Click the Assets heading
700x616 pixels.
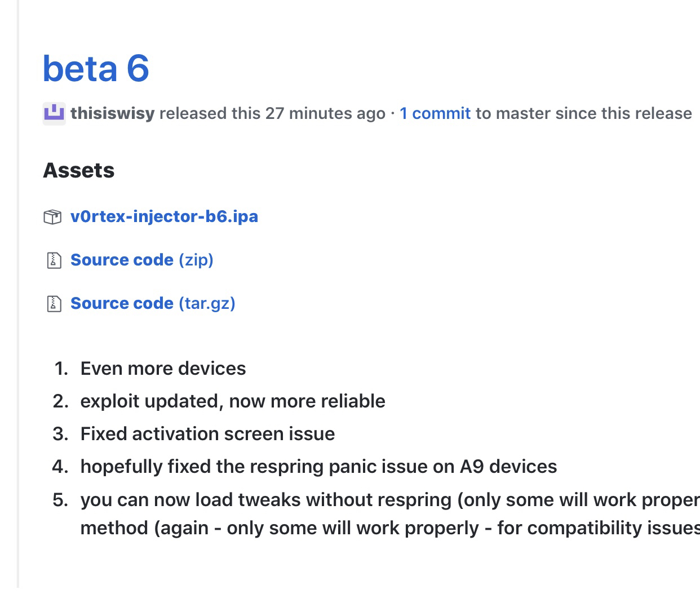[79, 170]
